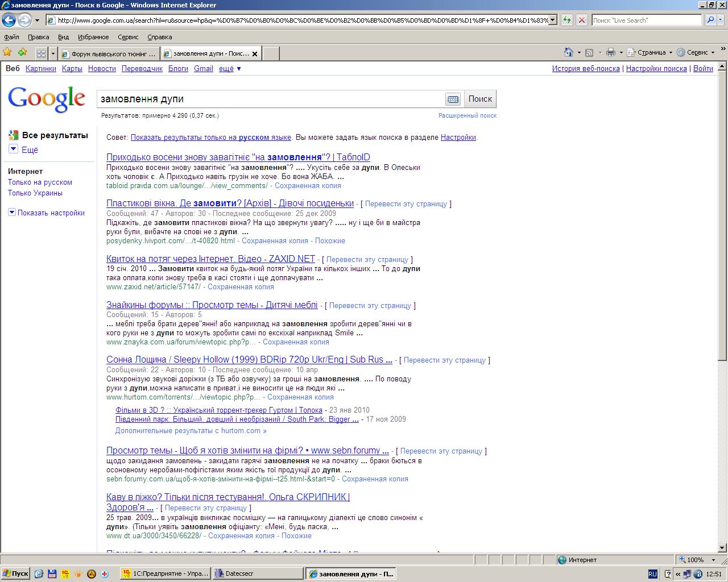Print the page with printer icon
728x582 pixels.
[611, 52]
